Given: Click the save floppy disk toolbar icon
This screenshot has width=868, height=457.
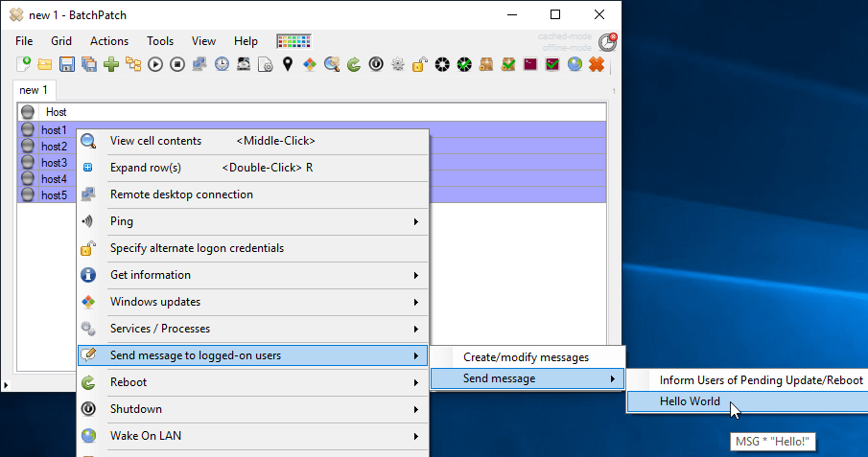Looking at the screenshot, I should point(67,64).
